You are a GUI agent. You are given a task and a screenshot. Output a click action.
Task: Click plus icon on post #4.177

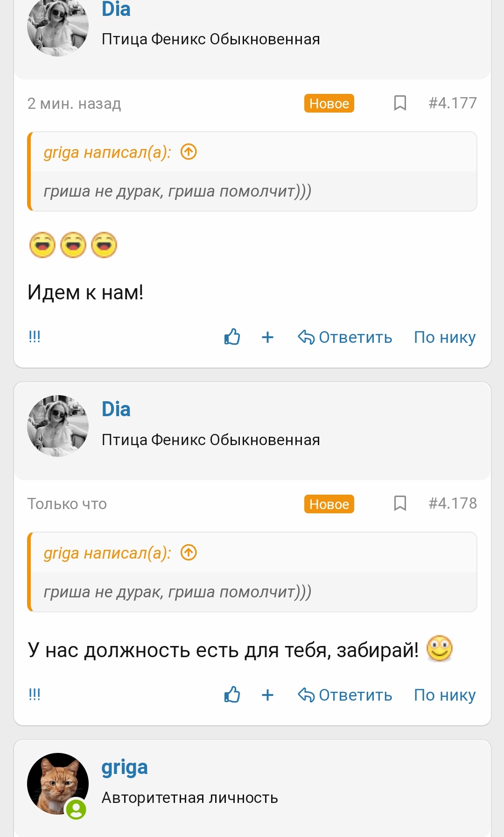click(x=267, y=337)
